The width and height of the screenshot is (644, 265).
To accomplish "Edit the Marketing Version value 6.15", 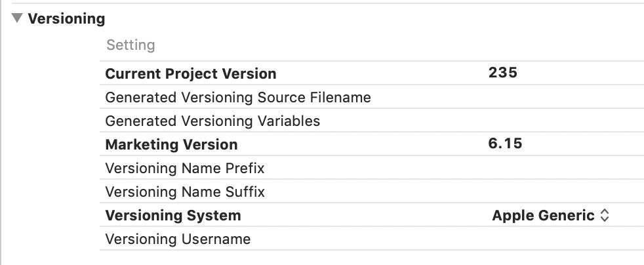I will click(x=505, y=144).
